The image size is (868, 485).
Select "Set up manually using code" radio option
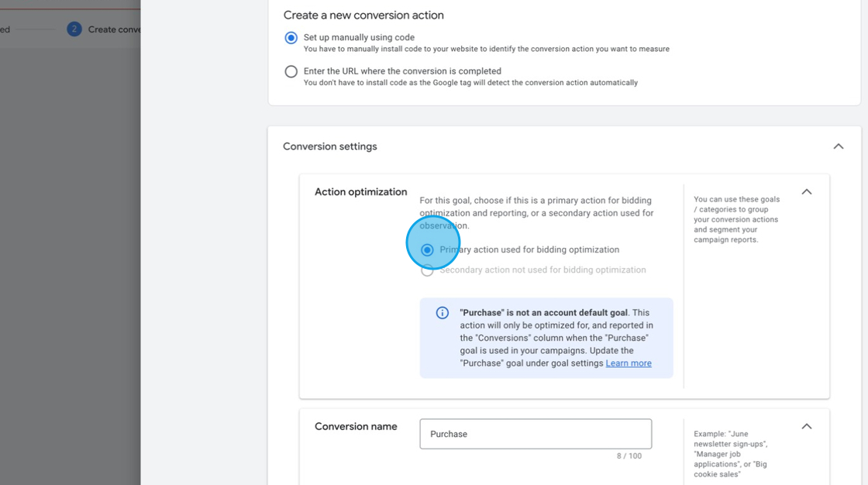click(291, 38)
